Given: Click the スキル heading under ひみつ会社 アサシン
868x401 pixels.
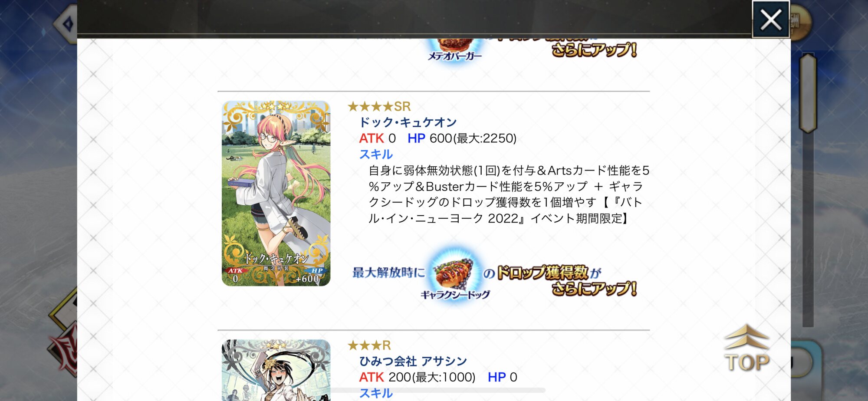Looking at the screenshot, I should point(376,393).
